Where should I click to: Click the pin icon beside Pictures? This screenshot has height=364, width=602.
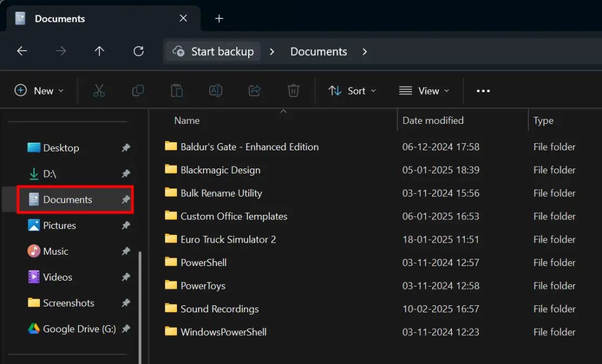[126, 225]
